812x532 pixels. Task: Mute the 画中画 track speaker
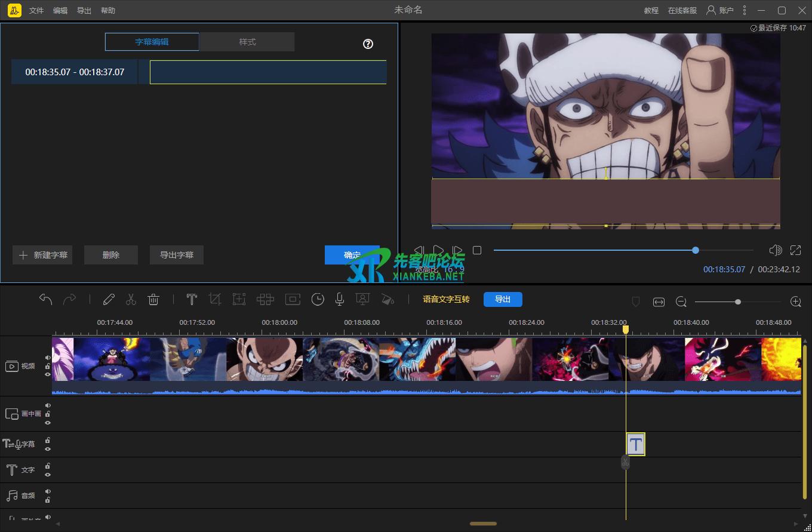click(x=48, y=405)
